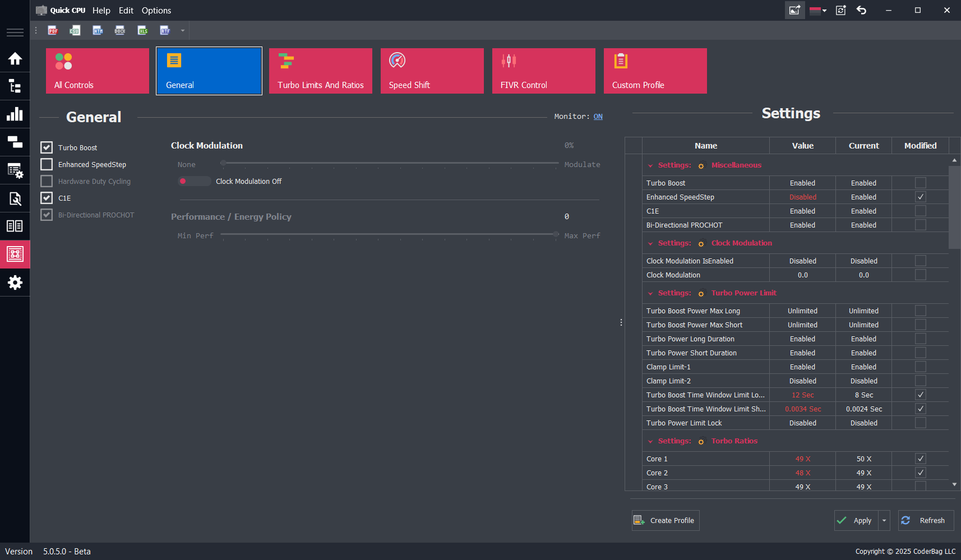Click the share screenshot icon in titlebar
961x560 pixels.
(795, 10)
